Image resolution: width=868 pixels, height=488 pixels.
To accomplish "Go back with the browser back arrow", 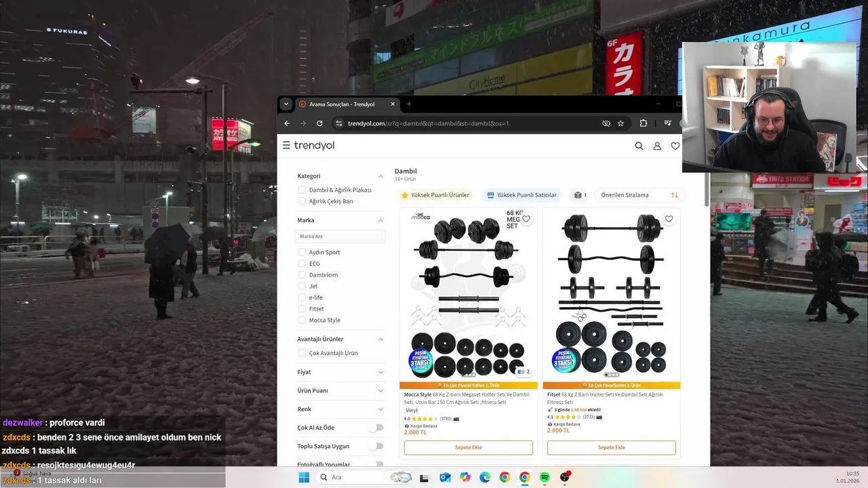I will coord(287,123).
